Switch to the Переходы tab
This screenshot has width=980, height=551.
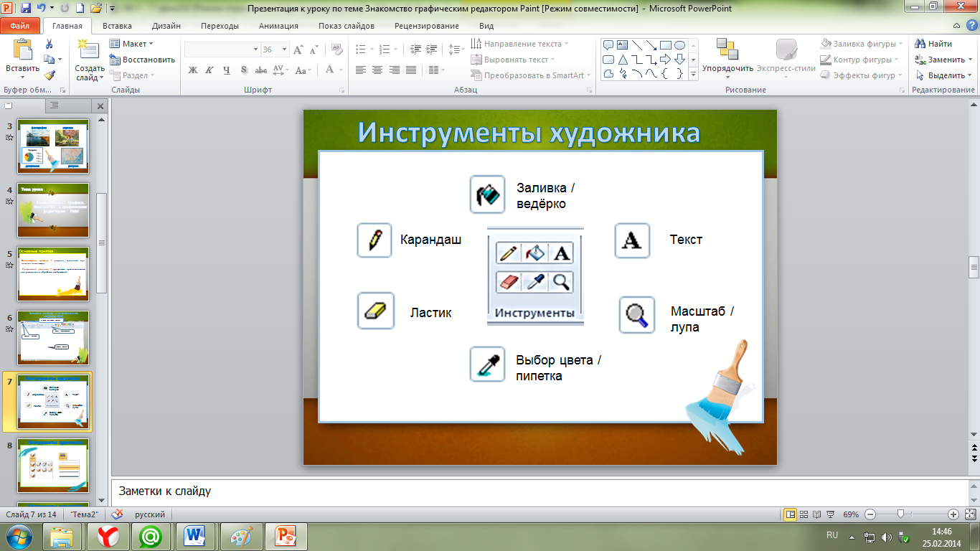[220, 26]
